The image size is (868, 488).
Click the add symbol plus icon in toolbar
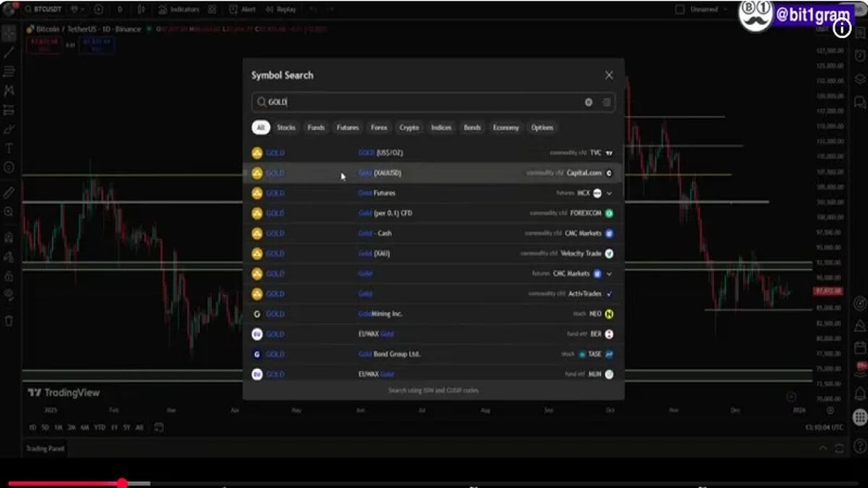98,10
